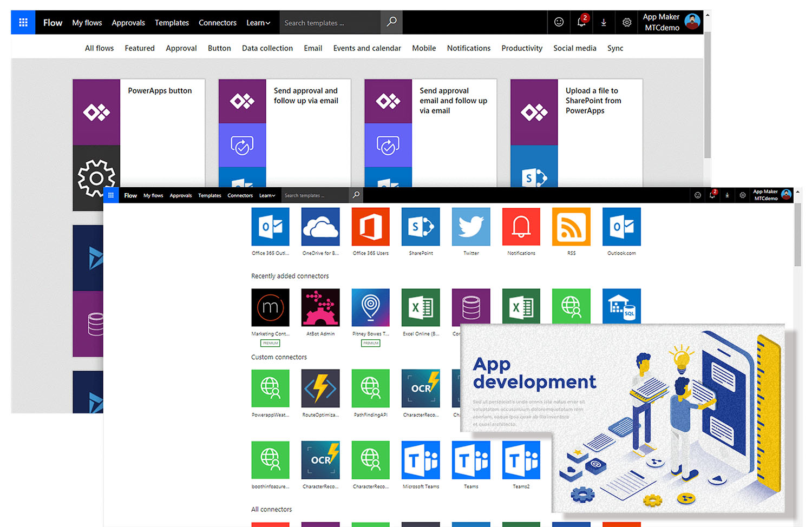812x527 pixels.
Task: Select Sync template category
Action: 615,48
